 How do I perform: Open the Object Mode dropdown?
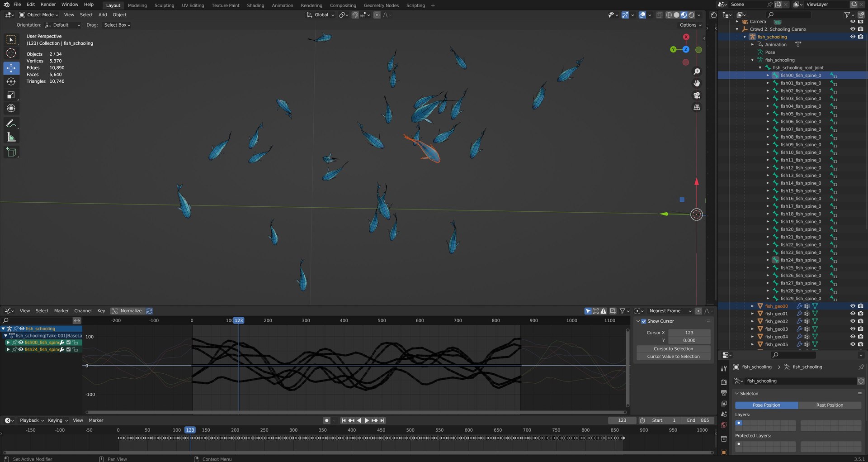point(39,15)
